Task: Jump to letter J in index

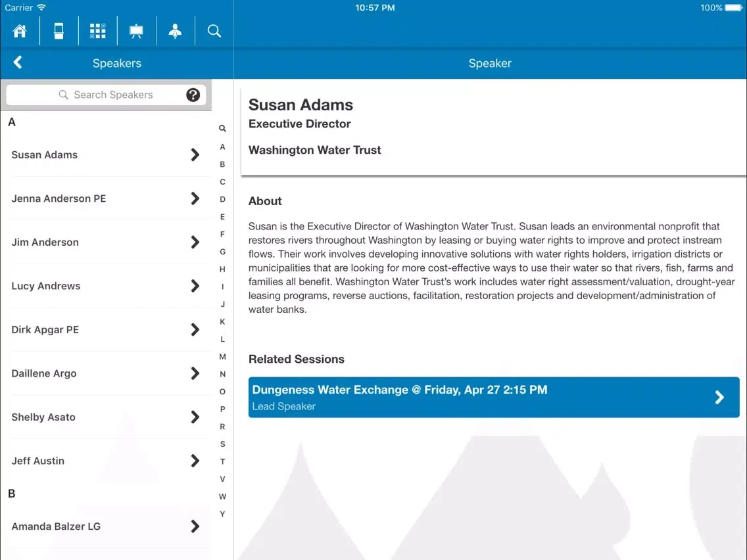Action: (222, 304)
